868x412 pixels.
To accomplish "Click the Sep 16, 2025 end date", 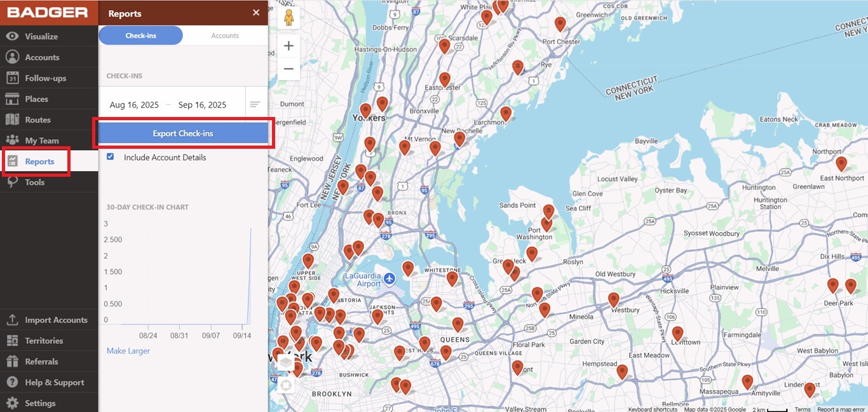I will pos(202,105).
